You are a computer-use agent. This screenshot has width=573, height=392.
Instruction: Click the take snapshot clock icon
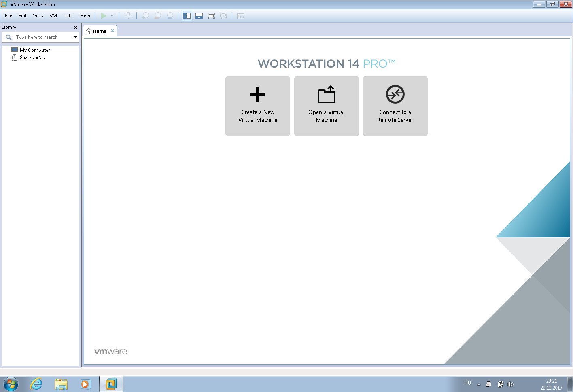[x=145, y=16]
